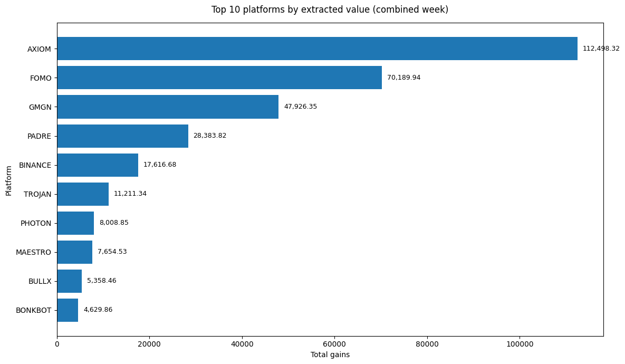Click the value label 47,926.35
Image resolution: width=625 pixels, height=364 pixels.
[x=301, y=107]
